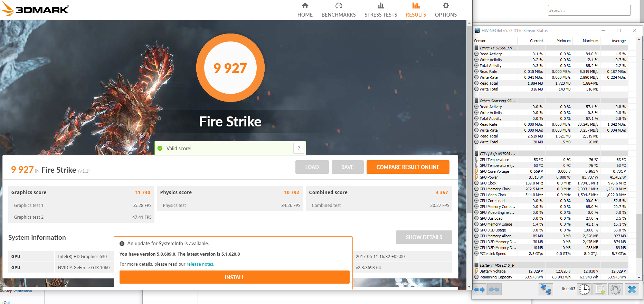This screenshot has height=304, width=644.
Task: Click the SAVE button
Action: click(x=348, y=167)
